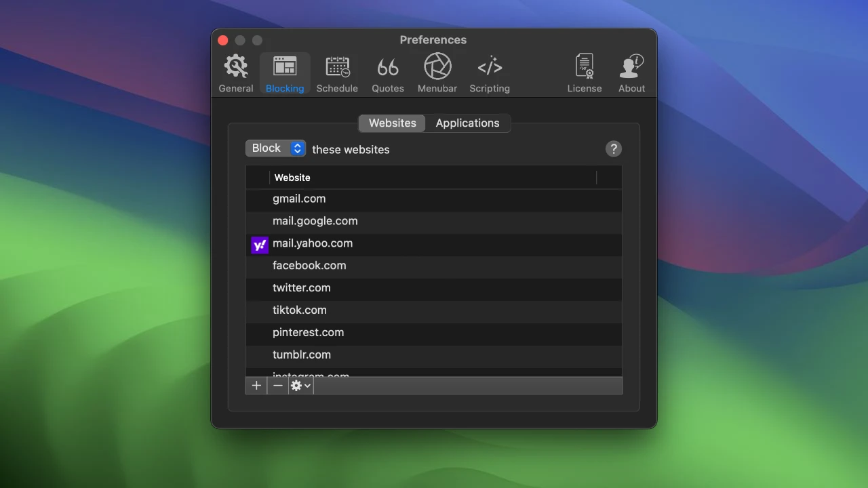The image size is (868, 488).
Task: Select the facebook.com row
Action: tap(309, 266)
